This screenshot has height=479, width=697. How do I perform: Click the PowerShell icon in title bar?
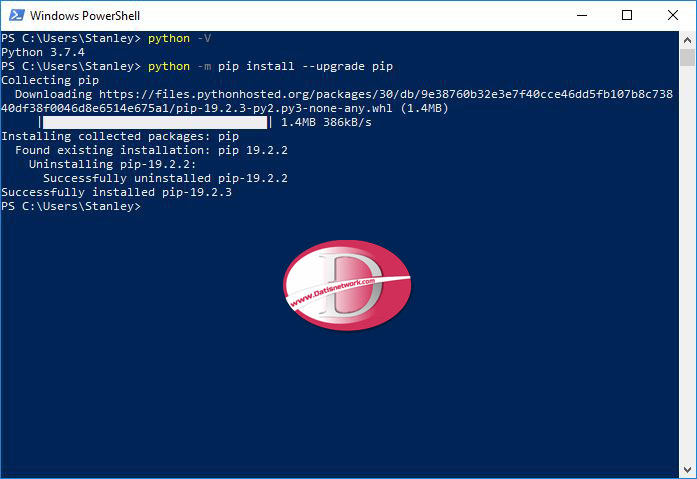pos(16,15)
